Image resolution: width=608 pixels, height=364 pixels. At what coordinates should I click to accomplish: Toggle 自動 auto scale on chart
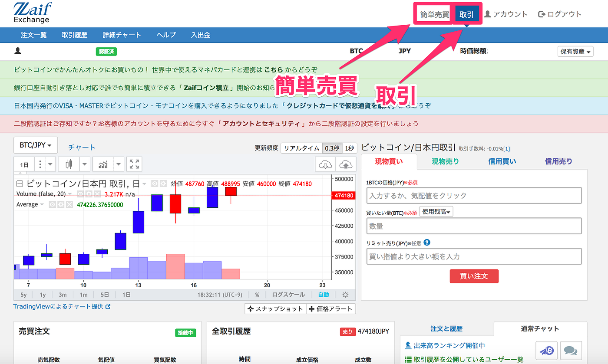point(323,295)
